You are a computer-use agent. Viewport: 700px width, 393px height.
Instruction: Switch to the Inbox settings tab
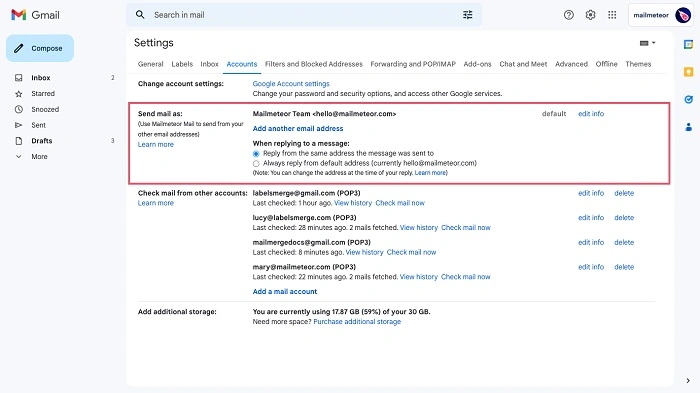click(x=209, y=64)
